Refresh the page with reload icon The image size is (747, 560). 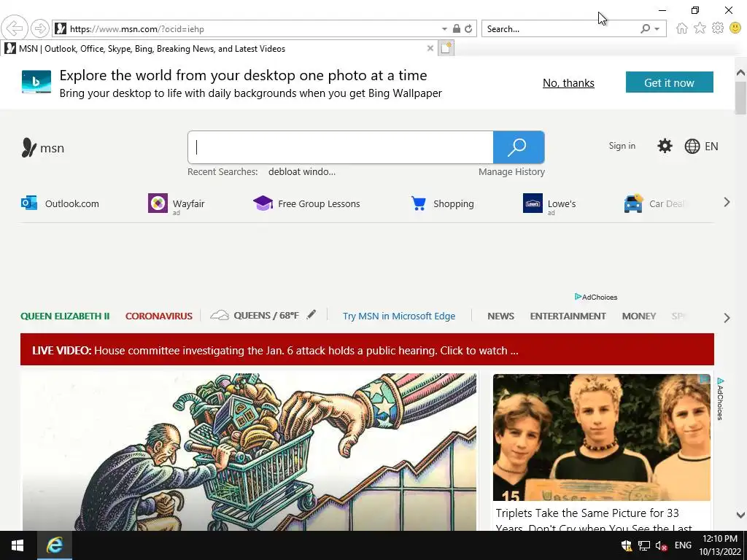click(468, 28)
